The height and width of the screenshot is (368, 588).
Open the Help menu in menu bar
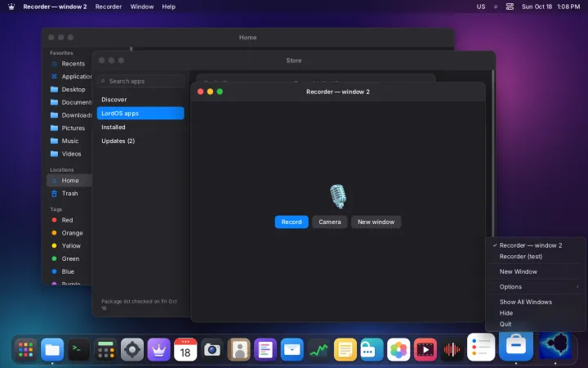(x=169, y=7)
